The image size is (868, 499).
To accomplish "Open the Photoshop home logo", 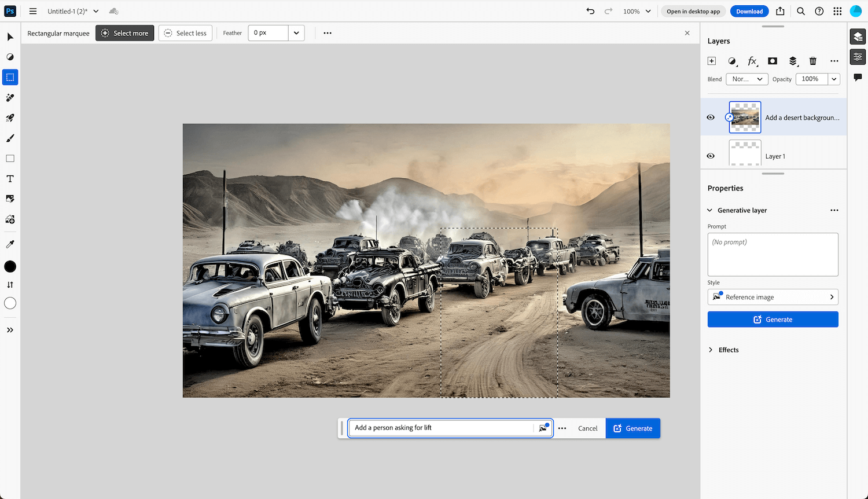I will 10,11.
